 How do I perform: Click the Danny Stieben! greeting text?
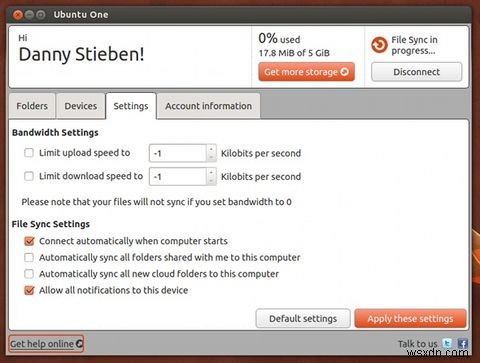(x=81, y=54)
